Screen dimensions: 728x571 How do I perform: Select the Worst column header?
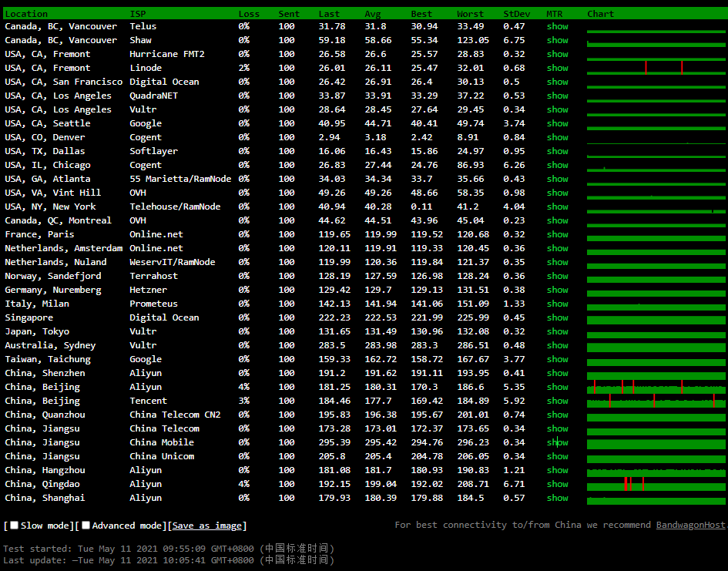coord(470,14)
